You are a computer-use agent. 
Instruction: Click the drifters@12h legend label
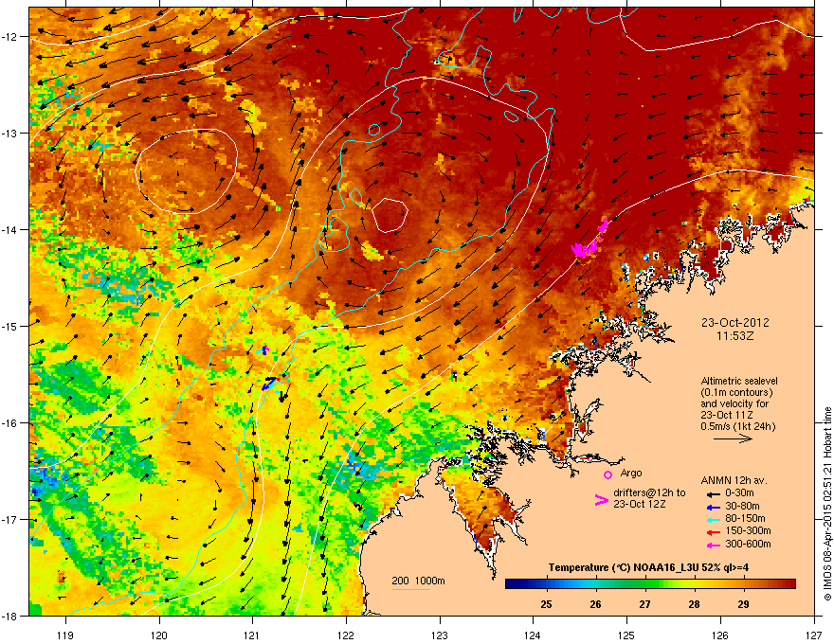click(649, 498)
